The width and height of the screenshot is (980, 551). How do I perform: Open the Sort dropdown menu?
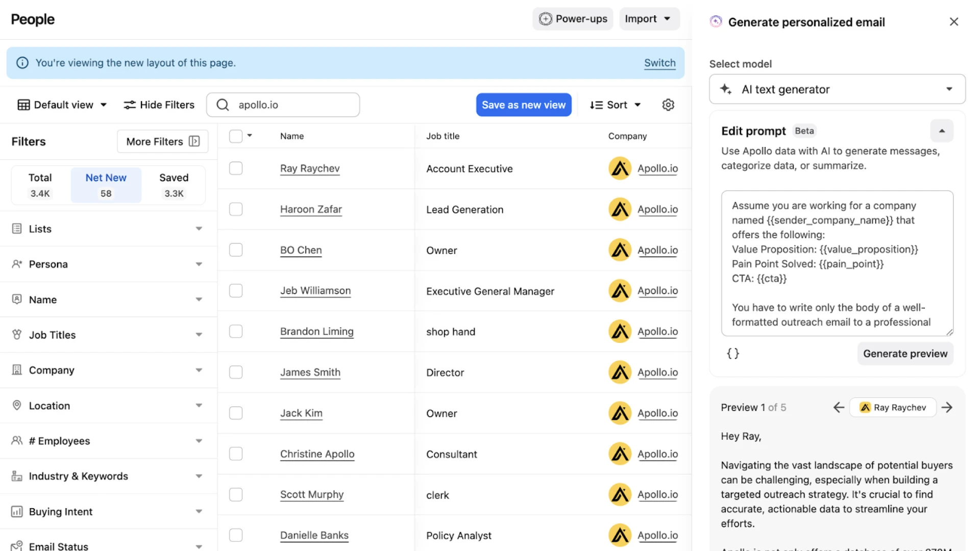(x=616, y=105)
